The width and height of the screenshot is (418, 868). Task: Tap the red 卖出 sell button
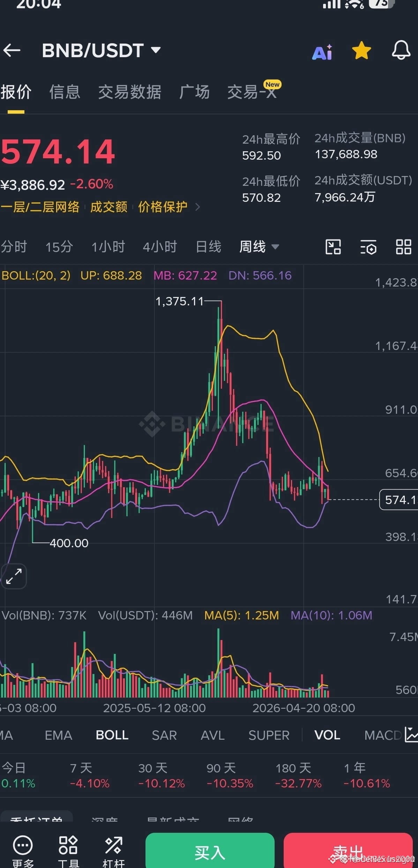tap(348, 851)
